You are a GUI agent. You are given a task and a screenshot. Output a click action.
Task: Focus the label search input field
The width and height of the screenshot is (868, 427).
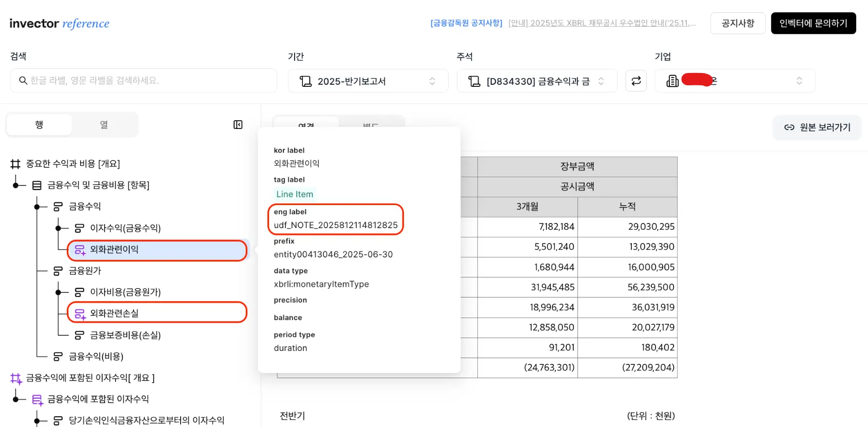click(149, 81)
